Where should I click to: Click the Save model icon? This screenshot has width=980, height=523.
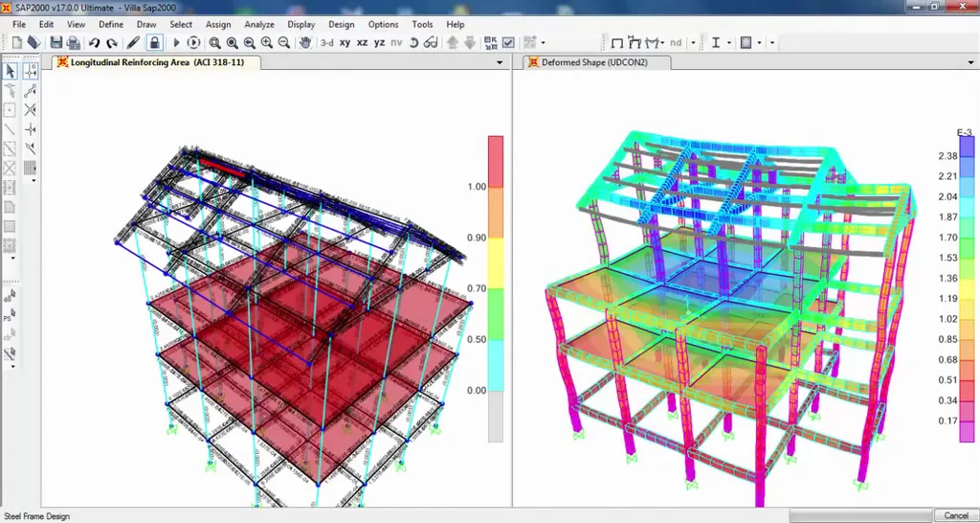56,43
